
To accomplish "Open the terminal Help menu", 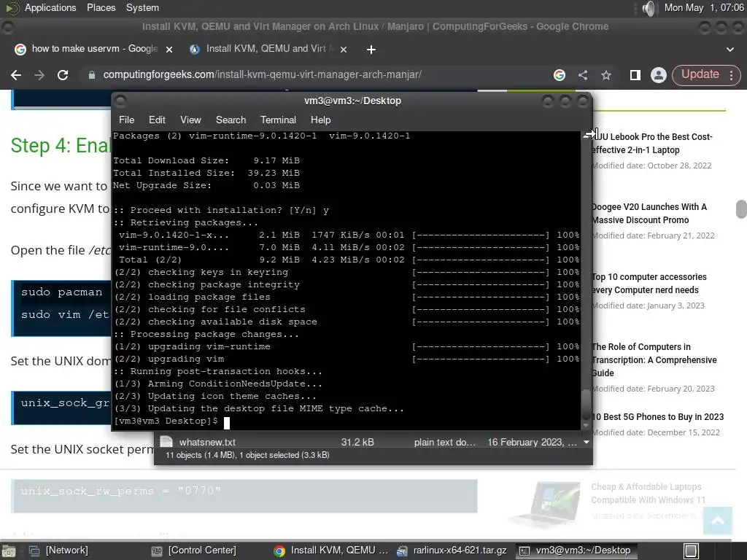I will click(x=321, y=120).
